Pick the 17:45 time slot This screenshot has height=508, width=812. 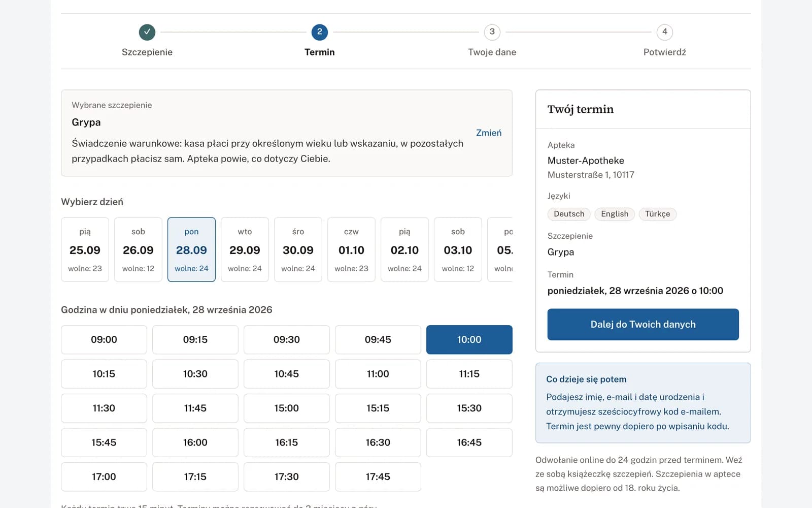pos(378,477)
